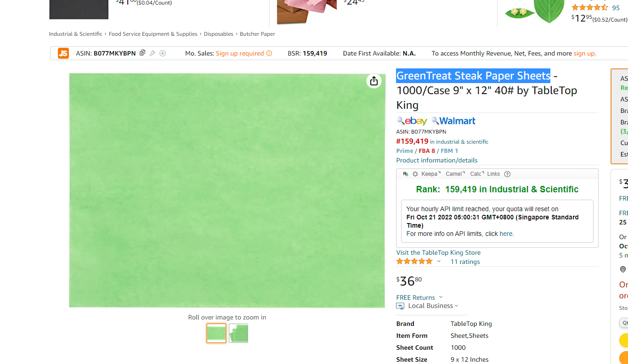Open the Calc dropdown menu

[477, 174]
